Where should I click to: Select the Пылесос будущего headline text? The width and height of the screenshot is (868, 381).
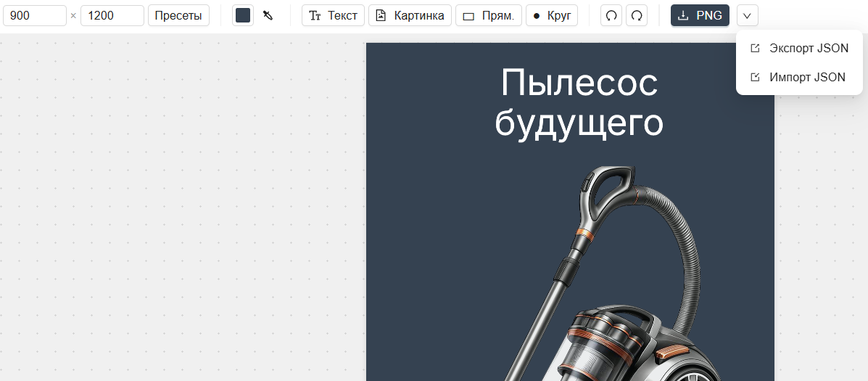579,102
